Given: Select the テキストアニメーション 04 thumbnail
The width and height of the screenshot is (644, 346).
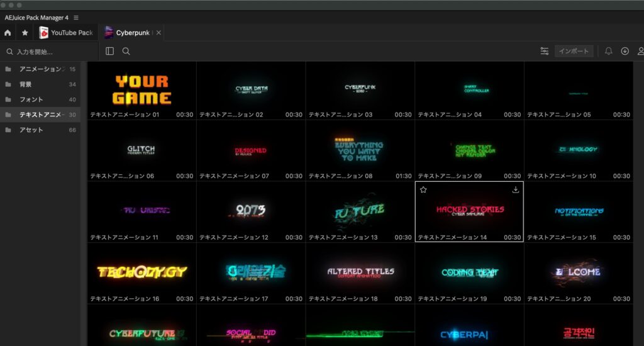Looking at the screenshot, I should [x=469, y=91].
